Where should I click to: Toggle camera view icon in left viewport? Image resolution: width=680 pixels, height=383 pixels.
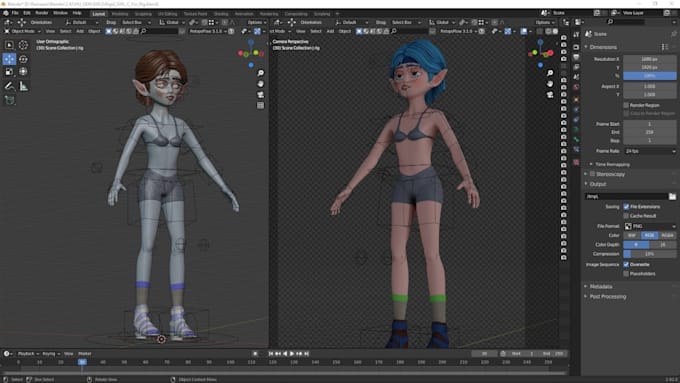coord(260,95)
